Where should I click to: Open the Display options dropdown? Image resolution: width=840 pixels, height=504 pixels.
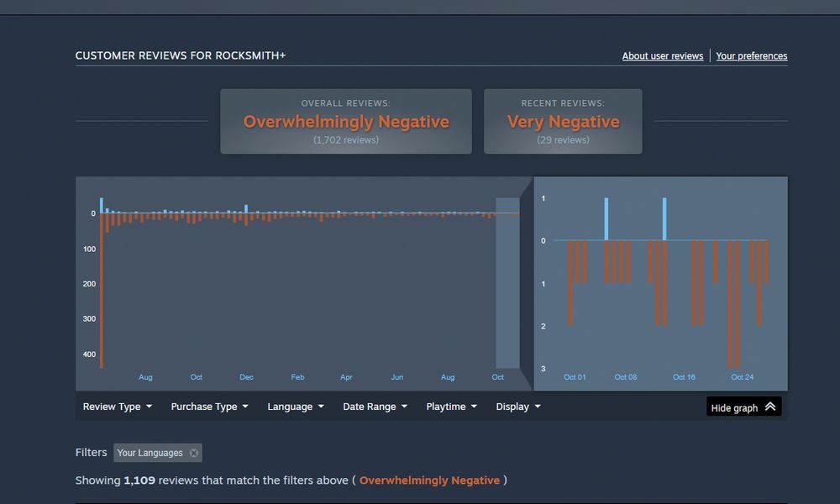pyautogui.click(x=518, y=407)
